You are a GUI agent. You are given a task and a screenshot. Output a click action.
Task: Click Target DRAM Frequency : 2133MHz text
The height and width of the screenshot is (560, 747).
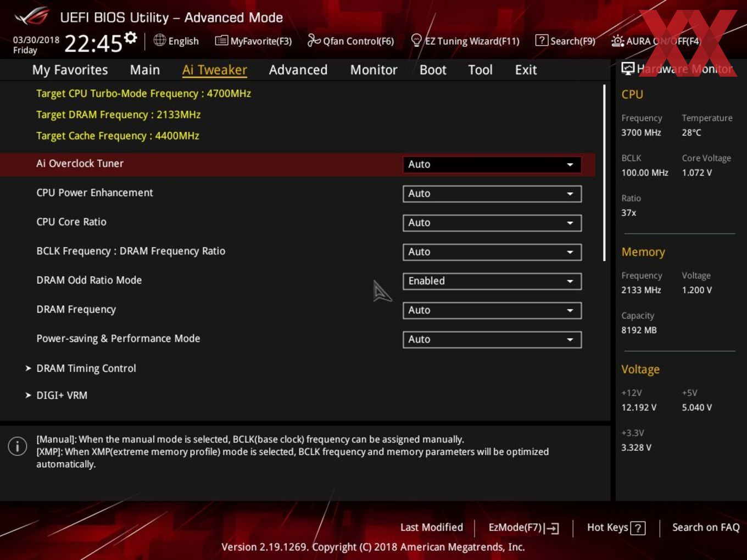point(118,115)
